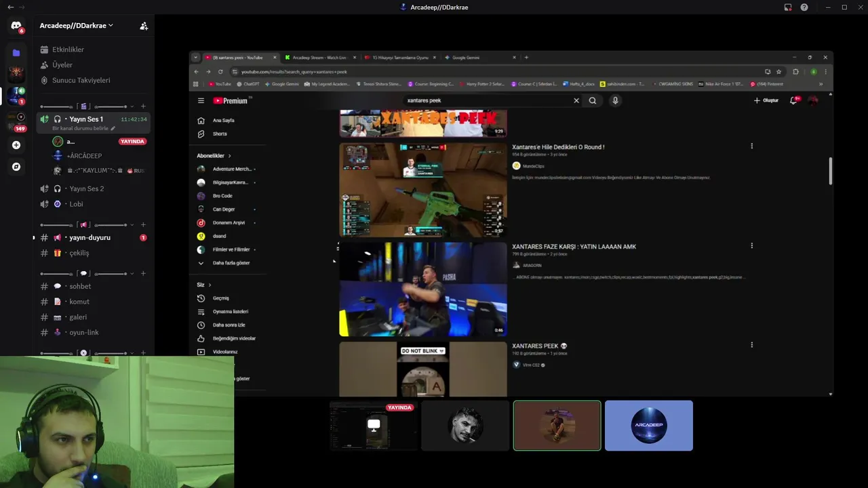Open Pinterest bookmark in bookmarks bar

767,84
